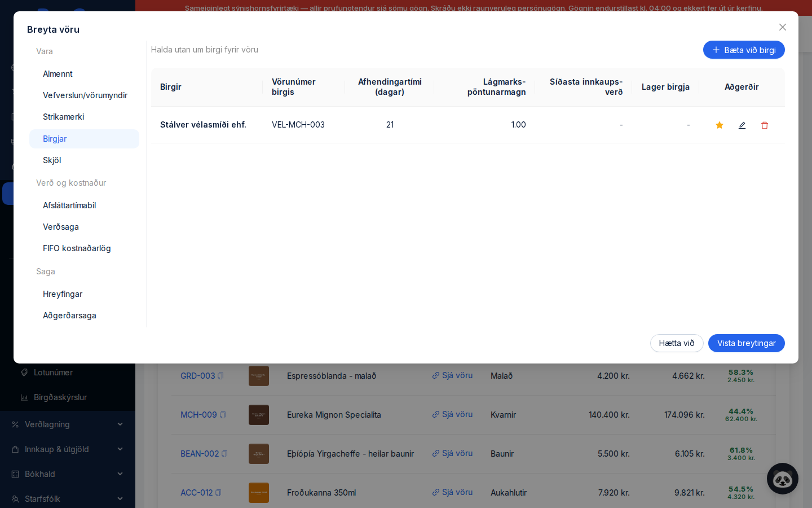This screenshot has height=508, width=812.
Task: Expand the Bókhald sidebar menu
Action: 68,474
